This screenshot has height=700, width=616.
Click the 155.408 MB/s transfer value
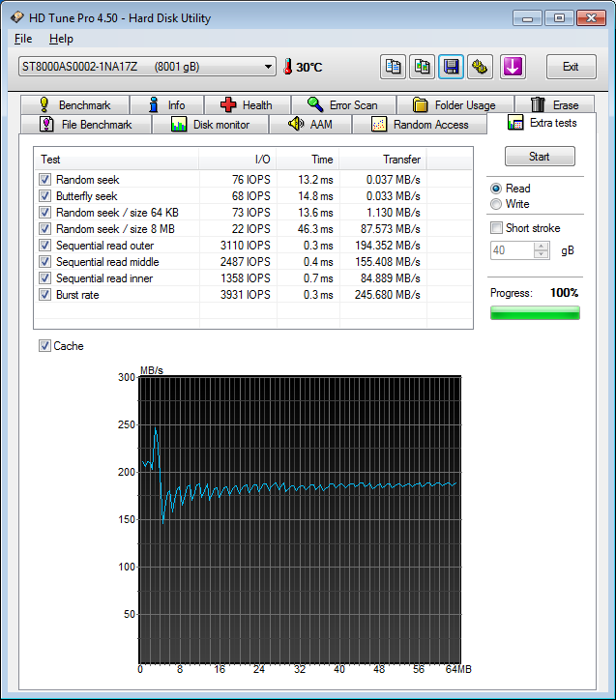[388, 262]
